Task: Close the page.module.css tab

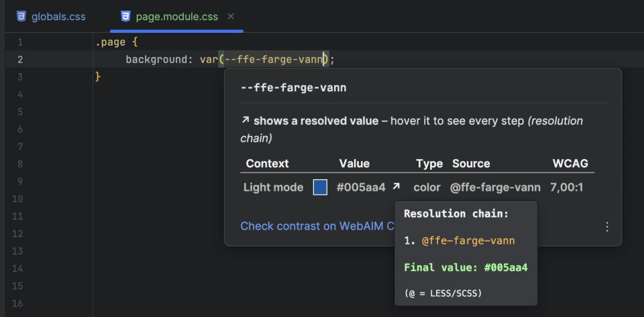Action: (231, 16)
